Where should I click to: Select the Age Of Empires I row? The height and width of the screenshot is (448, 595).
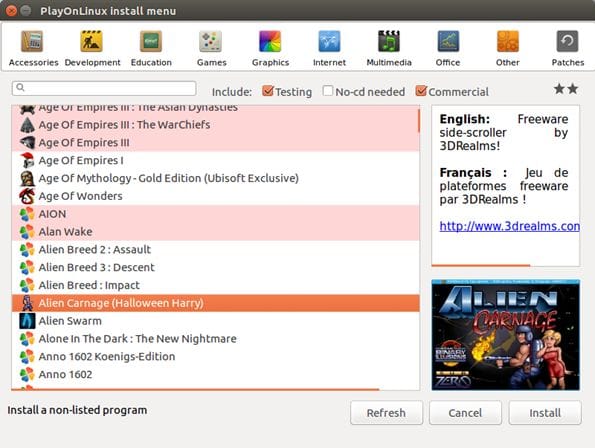click(216, 160)
